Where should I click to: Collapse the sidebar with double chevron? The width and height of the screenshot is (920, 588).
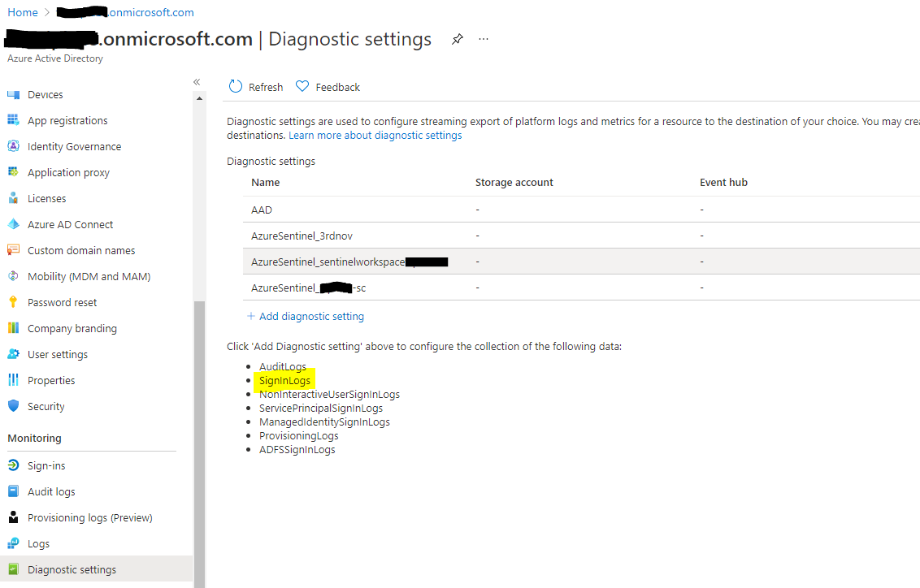click(x=197, y=82)
